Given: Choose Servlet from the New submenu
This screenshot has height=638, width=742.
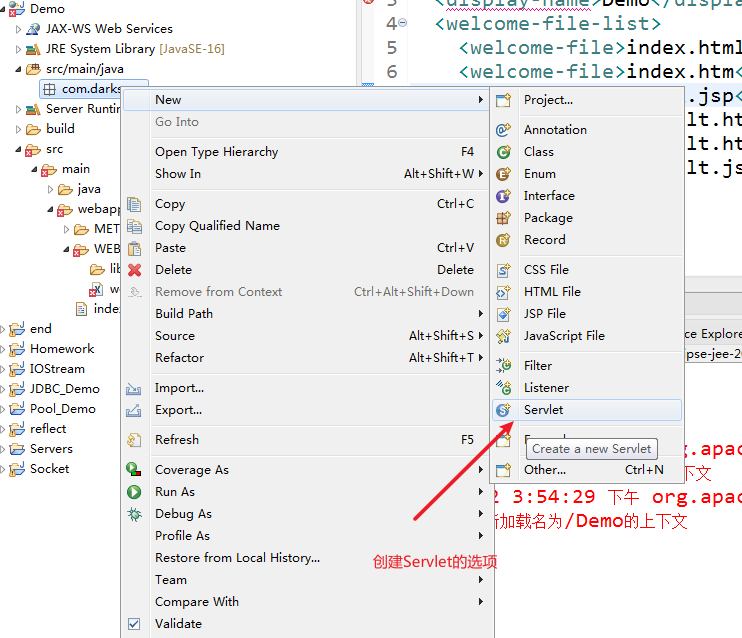Looking at the screenshot, I should tap(587, 410).
